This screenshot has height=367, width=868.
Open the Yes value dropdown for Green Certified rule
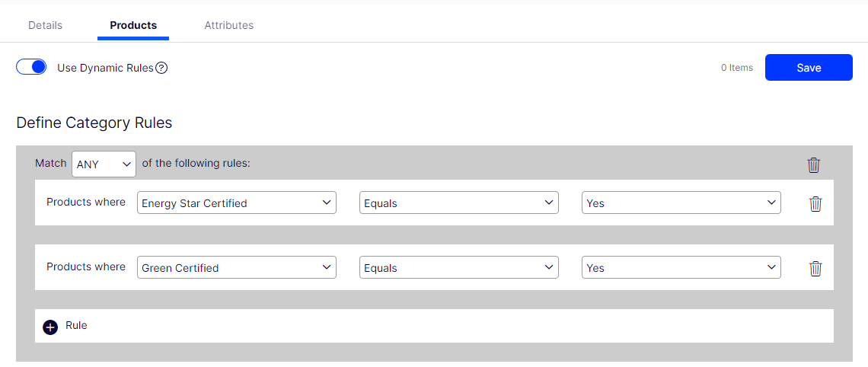[x=681, y=268]
